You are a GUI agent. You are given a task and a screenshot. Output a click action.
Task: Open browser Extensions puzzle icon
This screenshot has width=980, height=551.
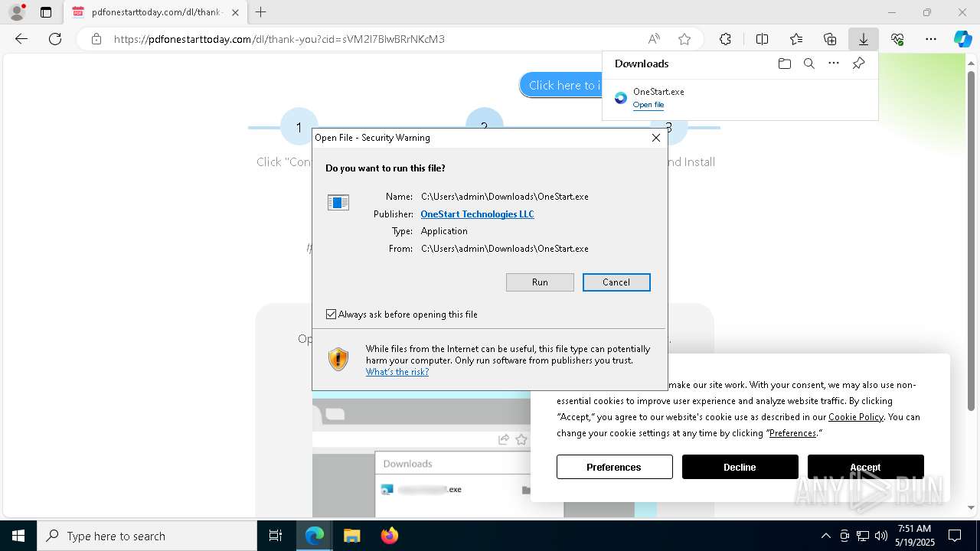(725, 39)
